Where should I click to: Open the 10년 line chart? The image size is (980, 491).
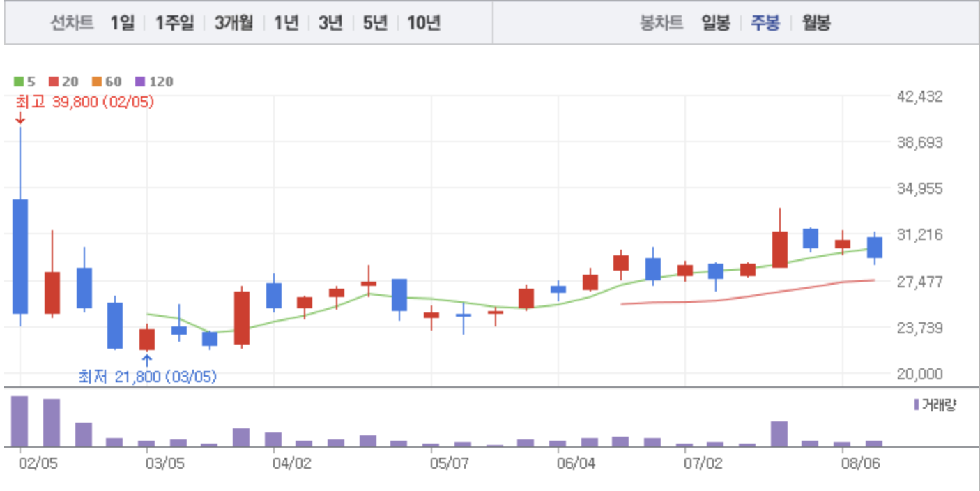pos(424,23)
